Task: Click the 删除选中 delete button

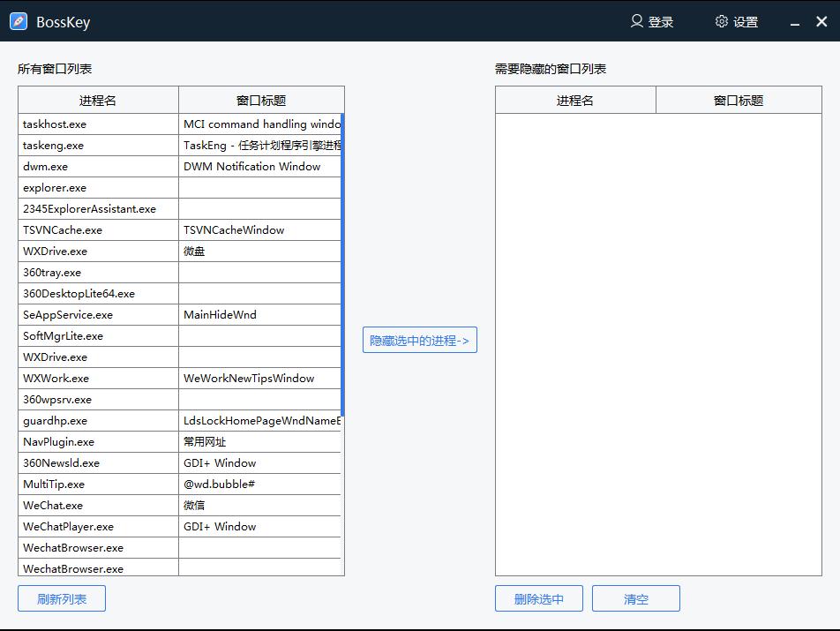Action: (538, 597)
